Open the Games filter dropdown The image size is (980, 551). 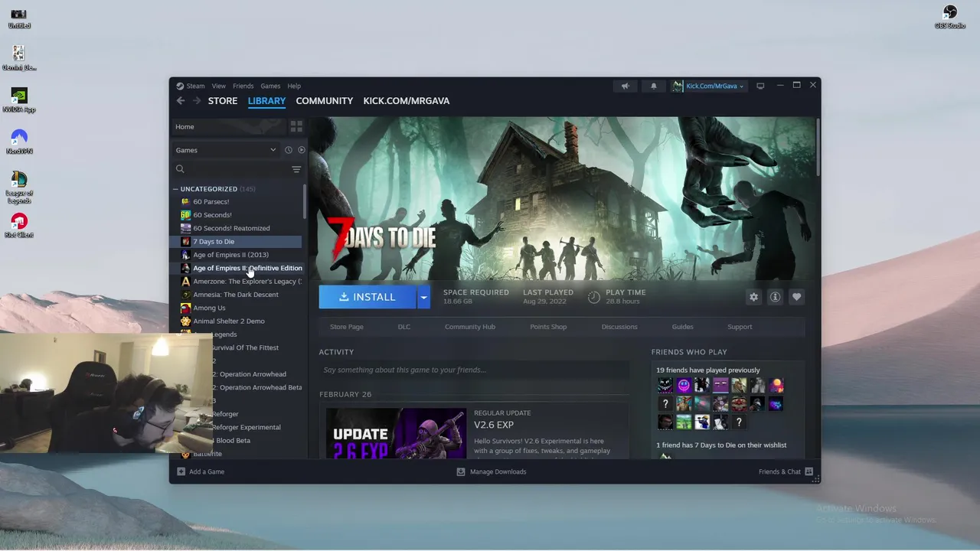[x=226, y=150]
